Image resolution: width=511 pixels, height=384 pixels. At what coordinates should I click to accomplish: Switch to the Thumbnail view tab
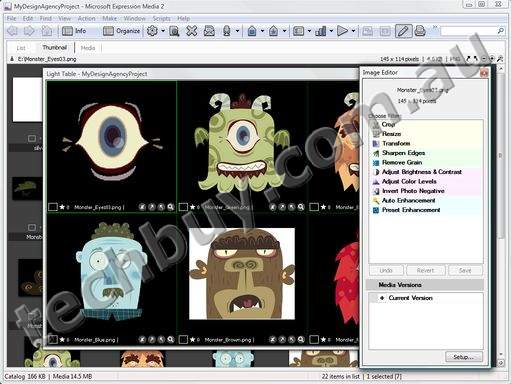[x=55, y=47]
